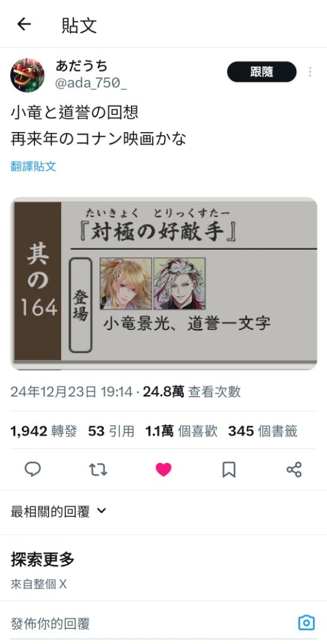Image resolution: width=327 pixels, height=644 pixels.
Task: View the 24.8萬 查看次數 view count
Action: click(192, 392)
